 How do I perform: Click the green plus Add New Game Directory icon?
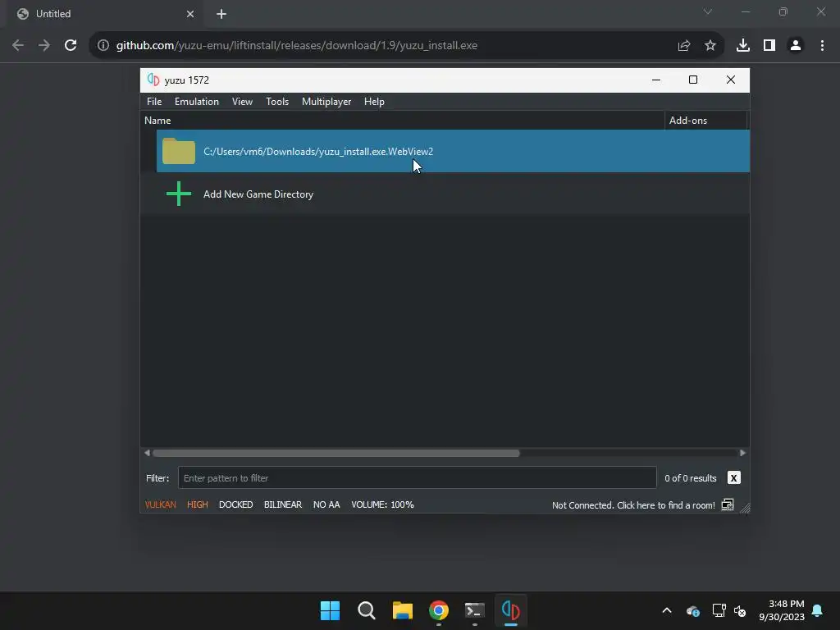178,194
